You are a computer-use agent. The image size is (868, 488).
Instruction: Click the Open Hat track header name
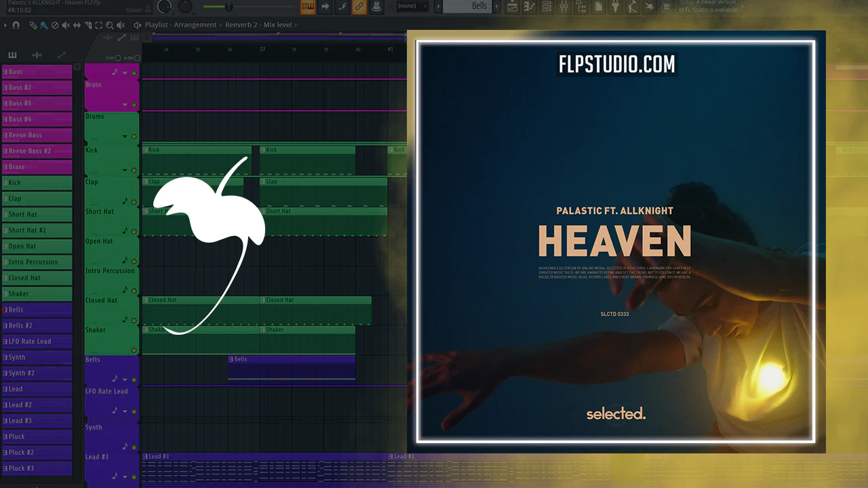99,241
